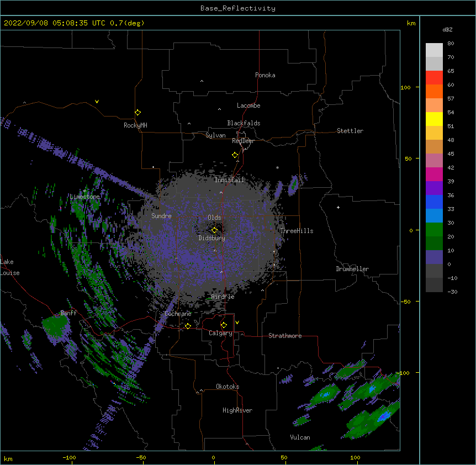Select the slate purple 10-0 dBZ swatch
476x465 pixels.
click(x=434, y=257)
